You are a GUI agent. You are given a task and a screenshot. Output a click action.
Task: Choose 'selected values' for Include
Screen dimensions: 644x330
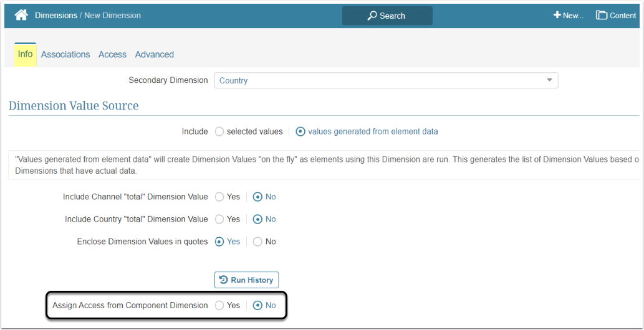[219, 131]
